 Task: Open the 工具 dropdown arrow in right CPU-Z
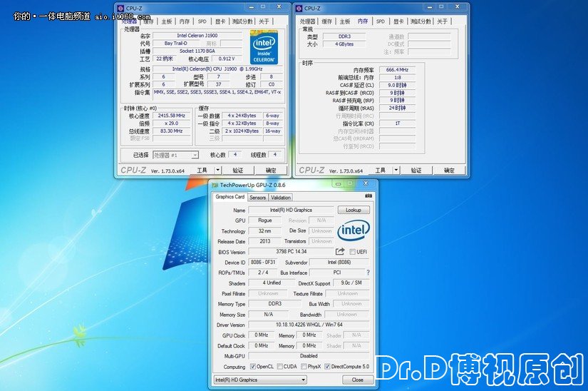396,170
